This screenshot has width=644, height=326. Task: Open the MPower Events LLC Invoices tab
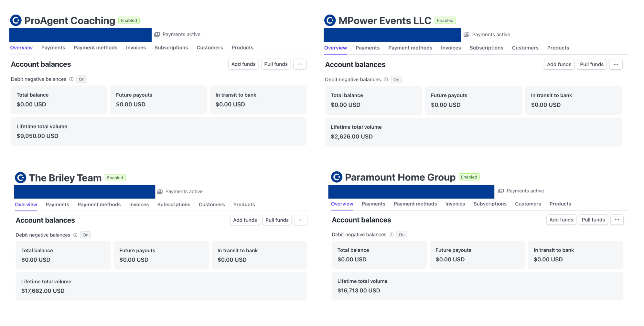click(451, 48)
